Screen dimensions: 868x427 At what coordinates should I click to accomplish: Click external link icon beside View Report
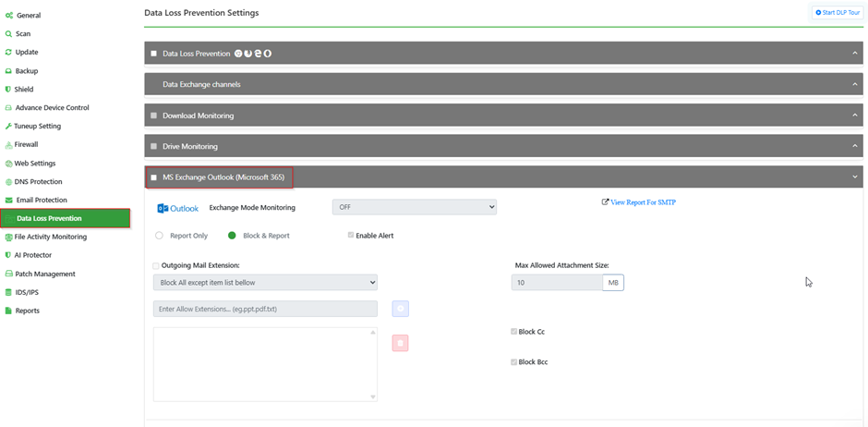click(605, 202)
